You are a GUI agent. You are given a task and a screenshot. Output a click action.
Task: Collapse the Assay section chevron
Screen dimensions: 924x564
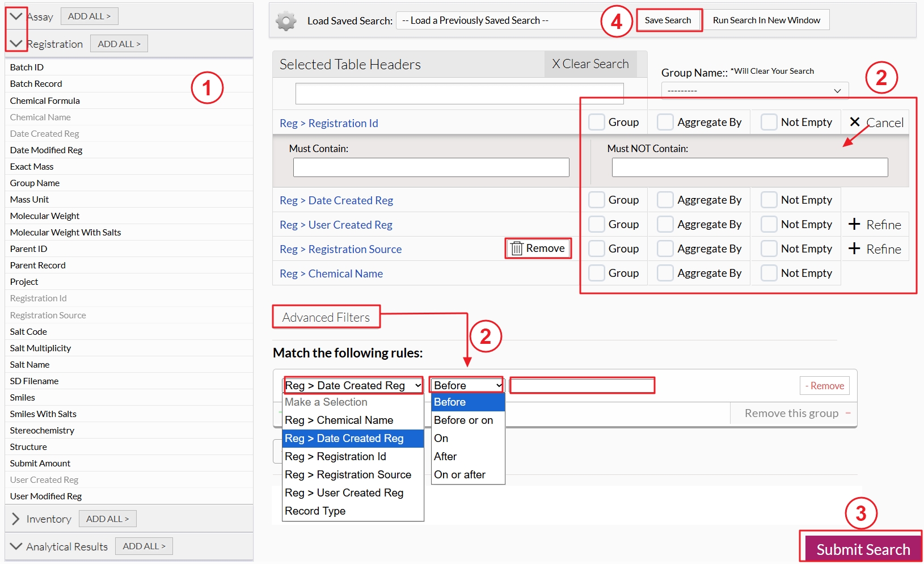(16, 16)
